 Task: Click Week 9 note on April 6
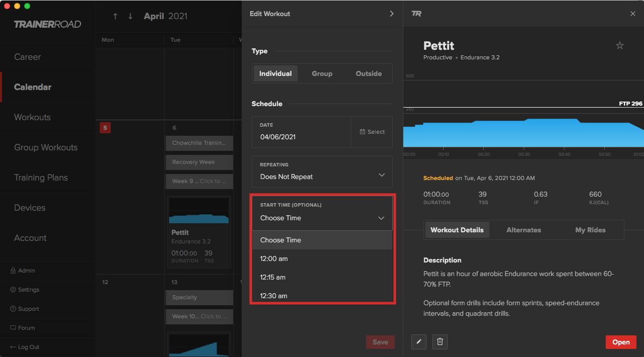click(199, 181)
